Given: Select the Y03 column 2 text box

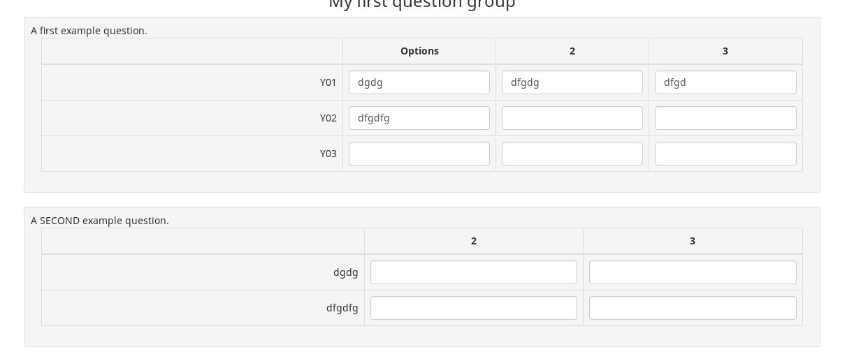Looking at the screenshot, I should (572, 154).
